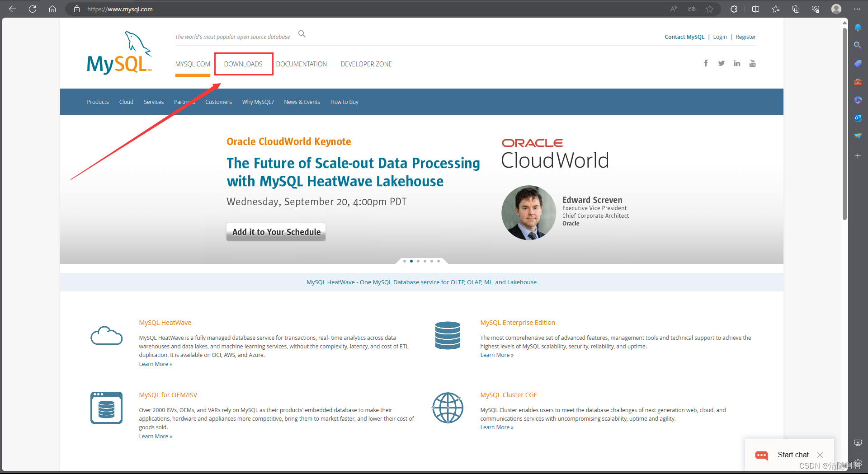Open the Services menu item

154,102
